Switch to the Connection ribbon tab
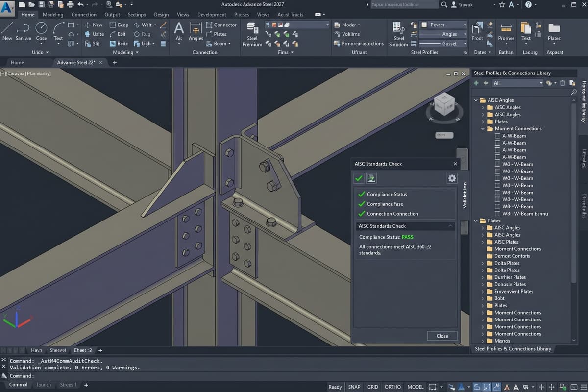 tap(84, 15)
